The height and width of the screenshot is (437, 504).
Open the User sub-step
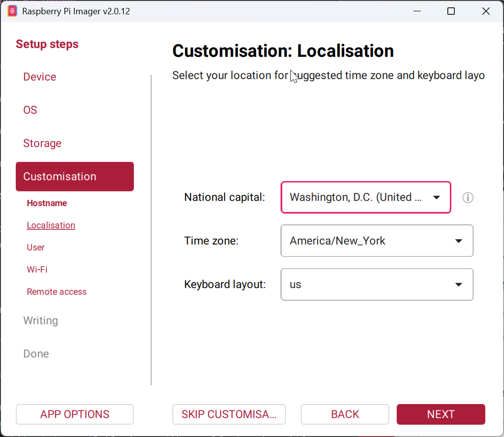click(x=35, y=248)
